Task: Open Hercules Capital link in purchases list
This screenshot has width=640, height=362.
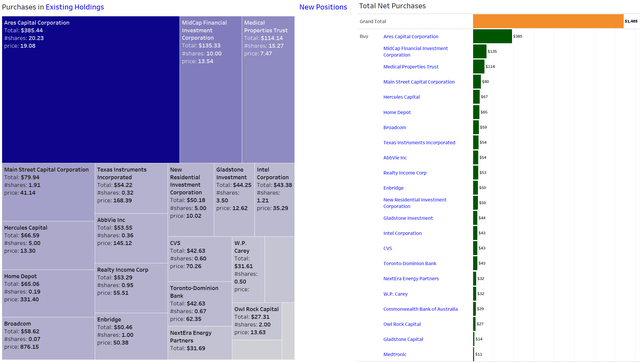Action: coord(401,97)
